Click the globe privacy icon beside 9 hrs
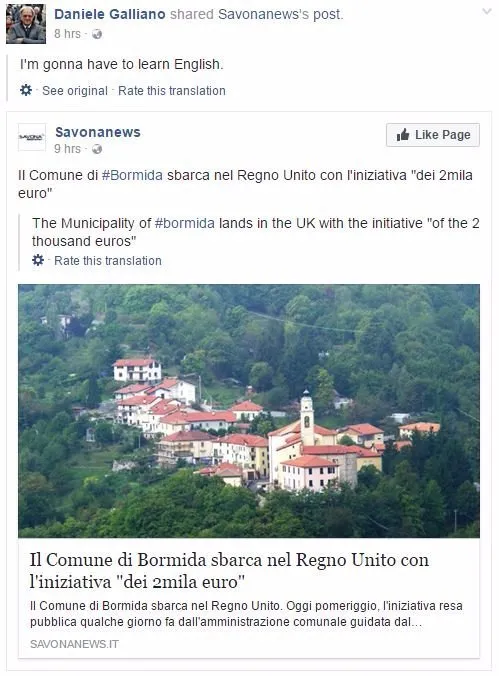The height and width of the screenshot is (676, 499). click(x=97, y=149)
